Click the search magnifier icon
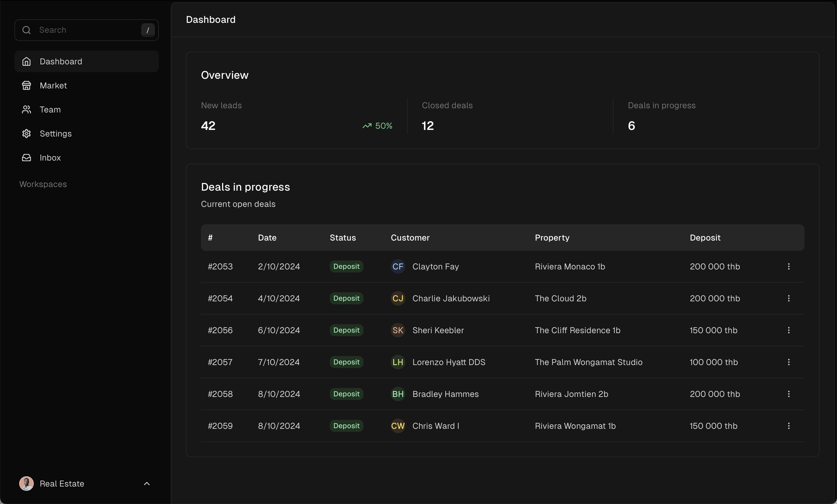 click(x=26, y=30)
